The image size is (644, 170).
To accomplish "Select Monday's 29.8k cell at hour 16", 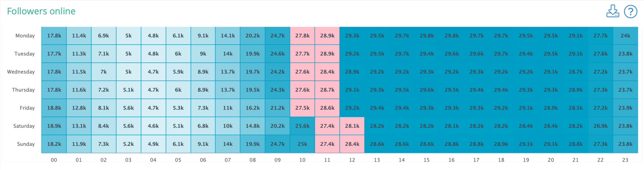I will click(451, 36).
